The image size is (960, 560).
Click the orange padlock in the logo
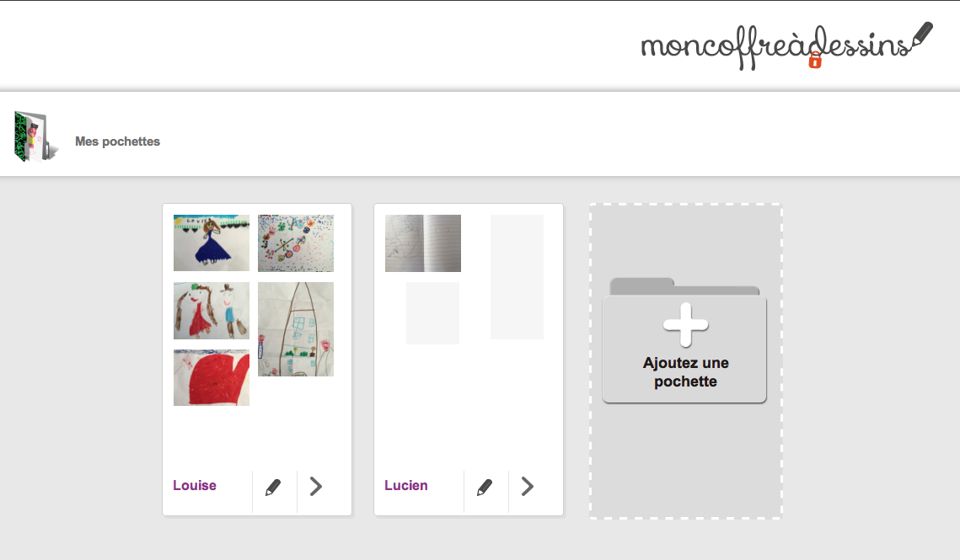[815, 60]
